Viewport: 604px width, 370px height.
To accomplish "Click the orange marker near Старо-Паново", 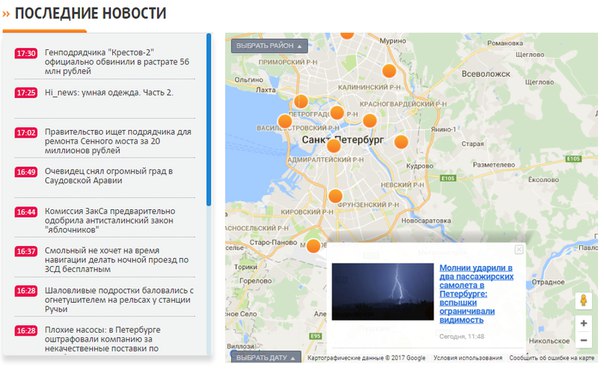I will [313, 246].
